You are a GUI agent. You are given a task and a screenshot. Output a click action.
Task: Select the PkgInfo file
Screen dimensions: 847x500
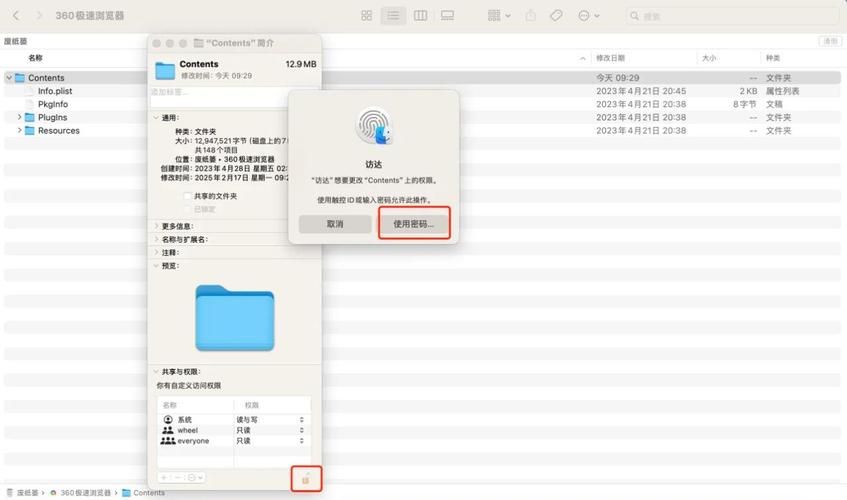[x=53, y=104]
